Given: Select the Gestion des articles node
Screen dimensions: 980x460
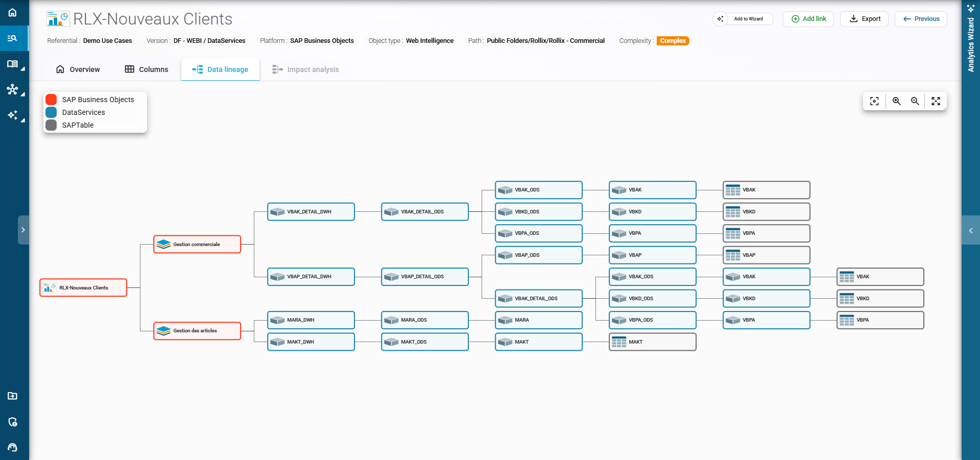Looking at the screenshot, I should 197,331.
